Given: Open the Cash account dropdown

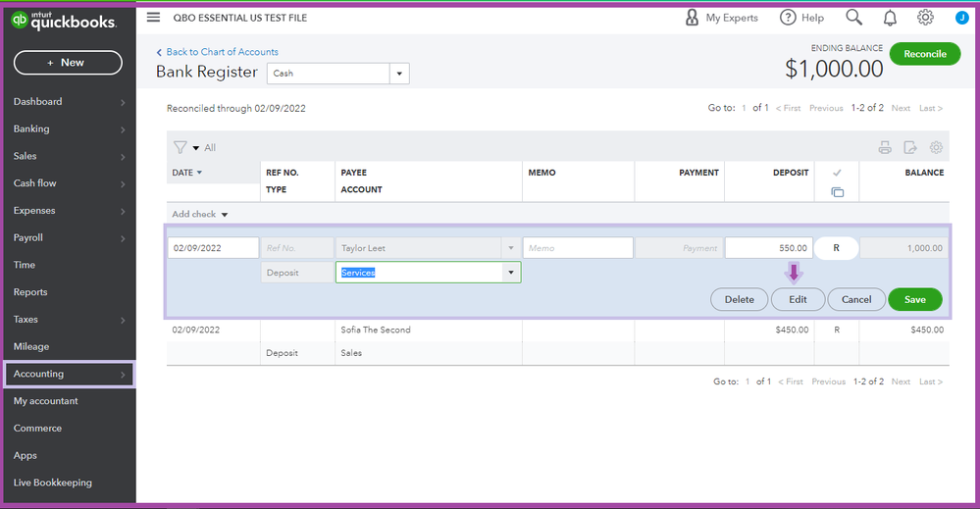Looking at the screenshot, I should (x=398, y=74).
